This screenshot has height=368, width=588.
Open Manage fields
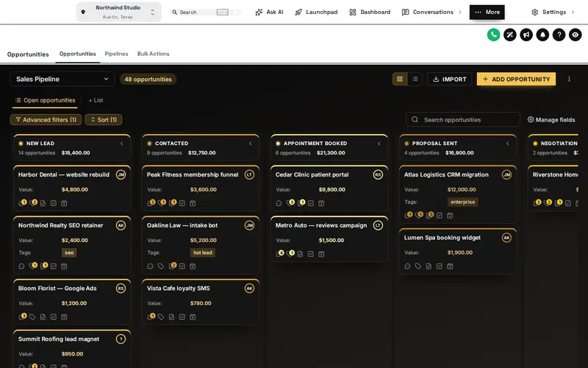[551, 119]
